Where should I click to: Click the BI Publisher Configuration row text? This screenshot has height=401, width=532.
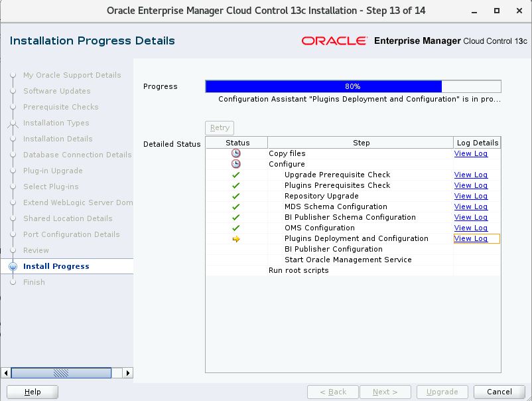pyautogui.click(x=333, y=249)
